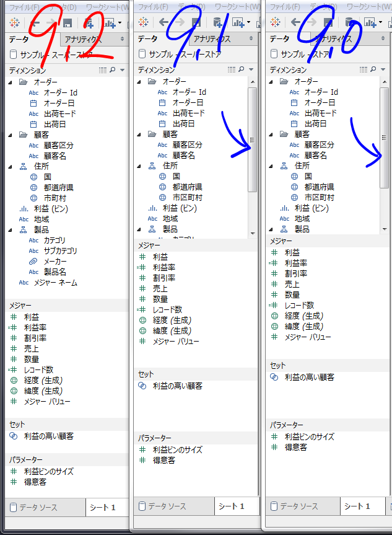Click scroll-up arrow in right window dimensions
The width and height of the screenshot is (392, 535).
(x=385, y=82)
